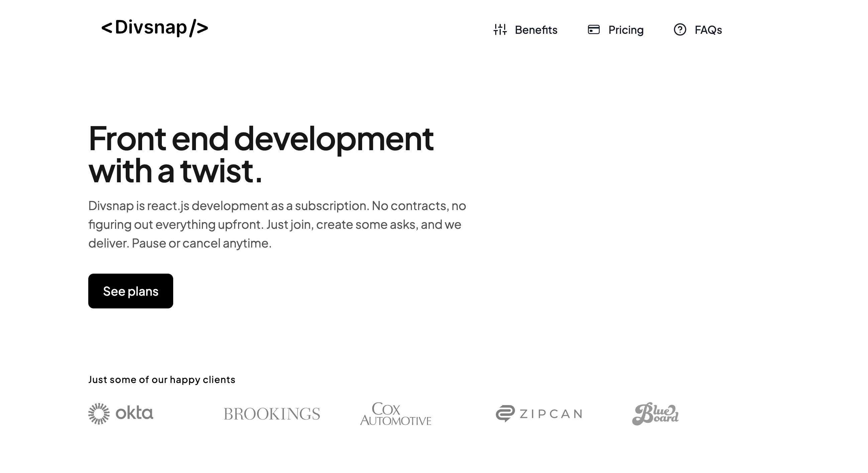Click the question mark icon beside FAQs
The width and height of the screenshot is (868, 473).
[x=680, y=30]
